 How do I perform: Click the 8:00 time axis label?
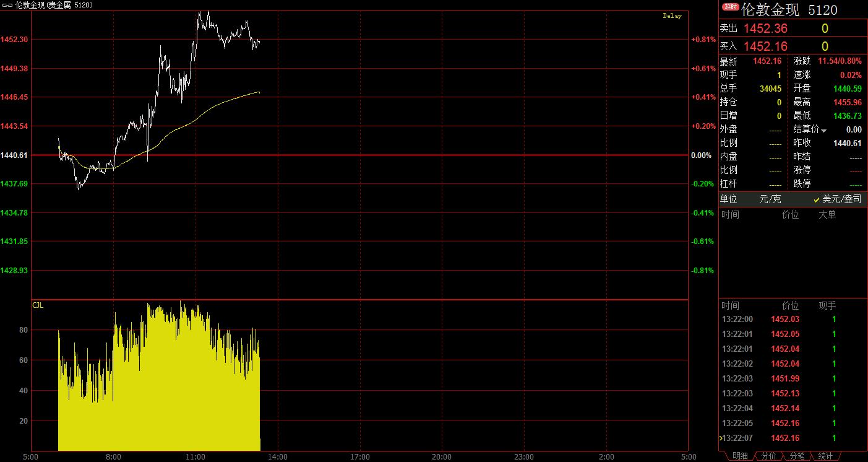113,457
